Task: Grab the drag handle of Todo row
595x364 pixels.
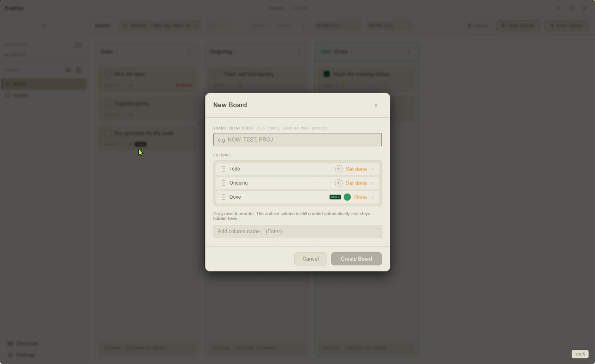Action: [x=223, y=169]
